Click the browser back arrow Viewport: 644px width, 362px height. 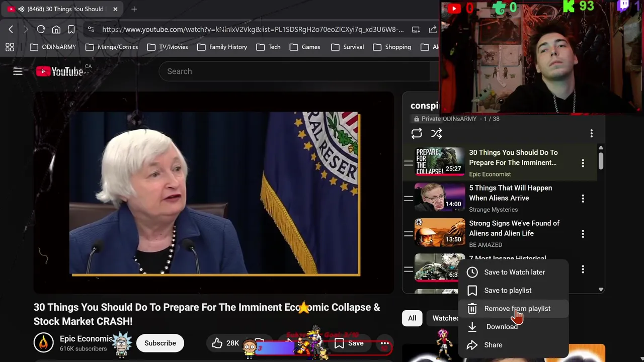[x=11, y=30]
